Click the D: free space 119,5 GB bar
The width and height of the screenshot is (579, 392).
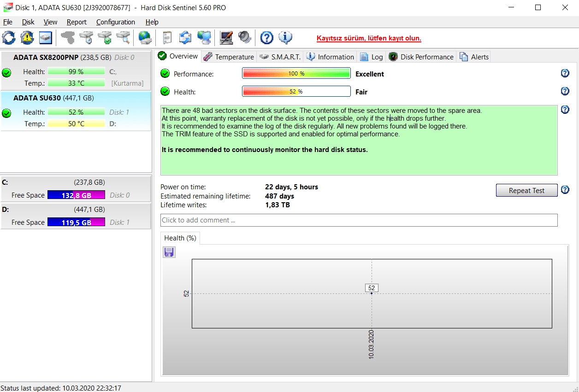click(76, 222)
